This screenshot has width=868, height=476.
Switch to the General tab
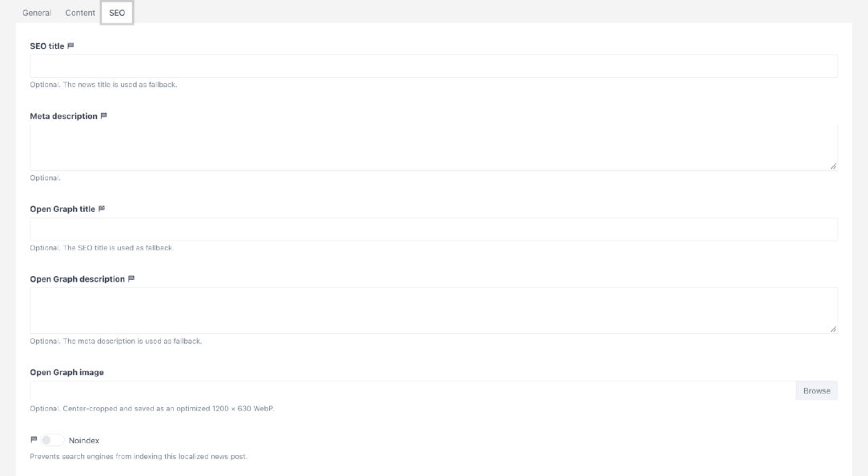coord(37,13)
